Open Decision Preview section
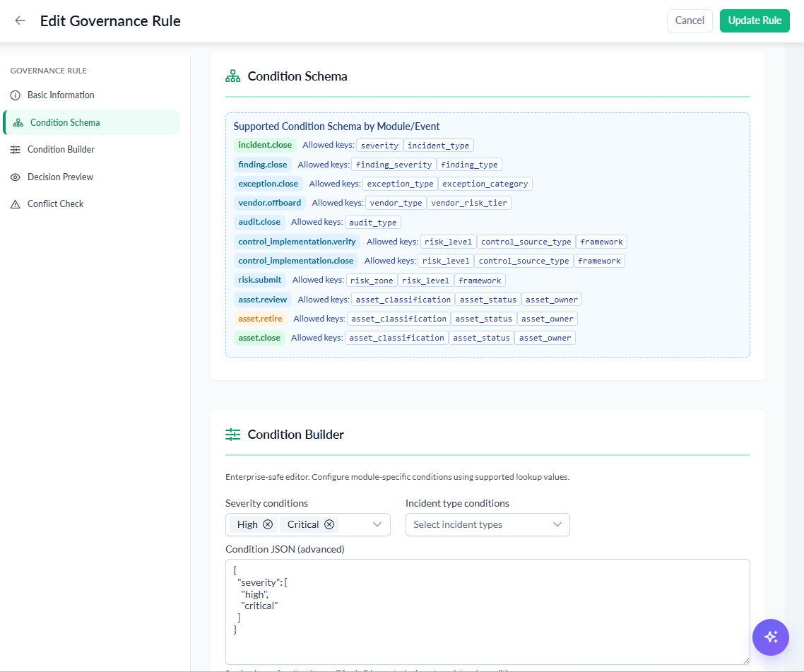This screenshot has width=804, height=672. (60, 177)
